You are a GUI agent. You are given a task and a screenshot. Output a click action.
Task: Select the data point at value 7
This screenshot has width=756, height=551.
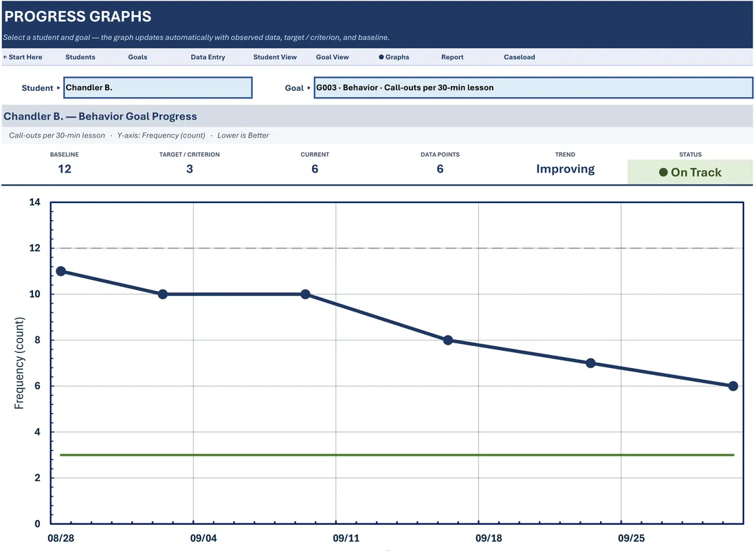pyautogui.click(x=590, y=363)
